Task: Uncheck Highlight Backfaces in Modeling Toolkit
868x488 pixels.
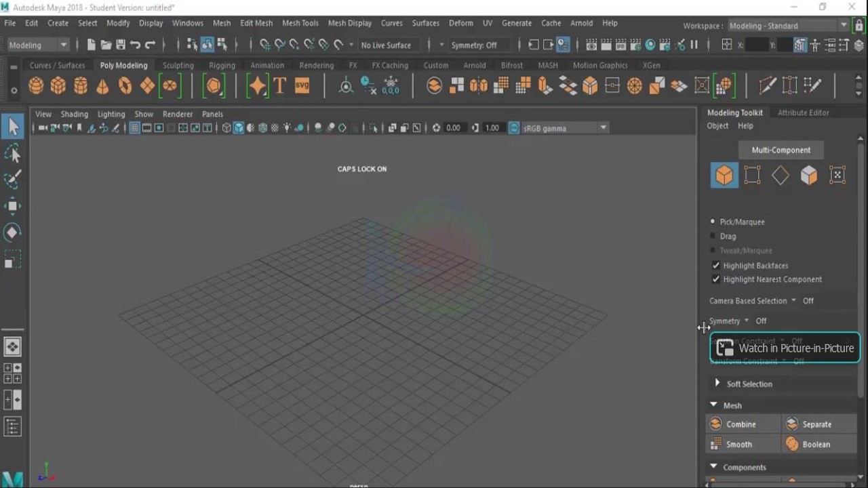Action: pyautogui.click(x=716, y=265)
